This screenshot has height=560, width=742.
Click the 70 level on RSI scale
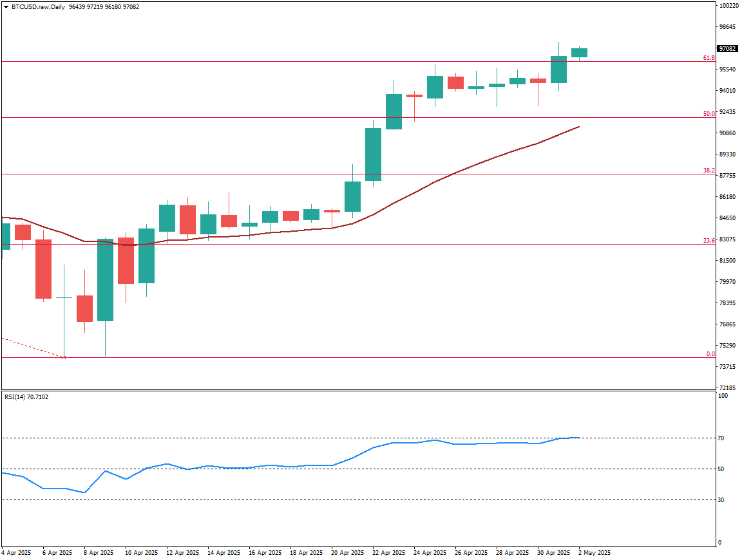[721, 438]
